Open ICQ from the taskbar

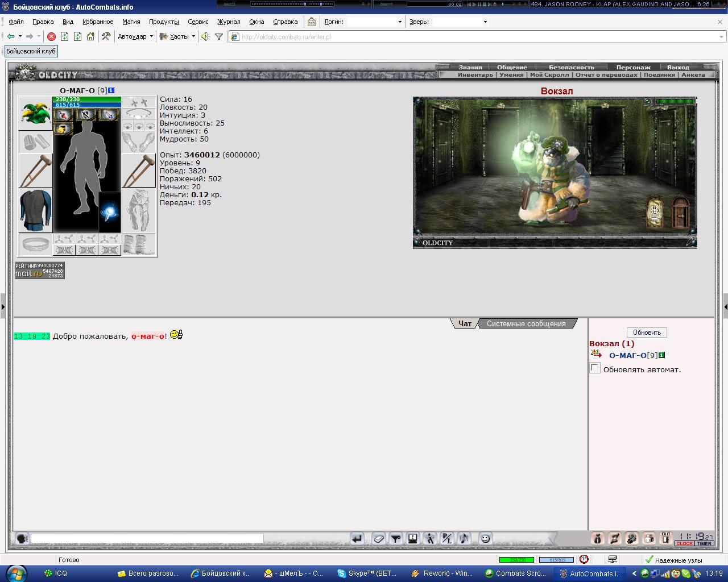click(x=57, y=573)
